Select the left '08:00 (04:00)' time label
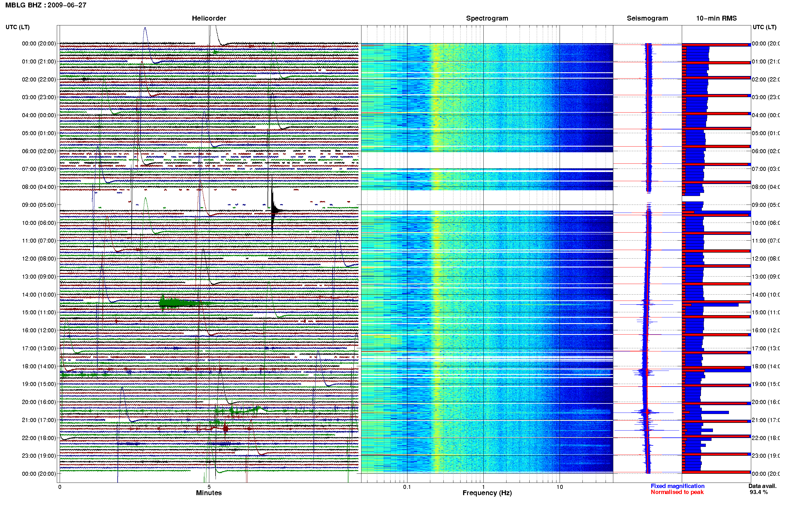This screenshot has height=508, width=812. coord(39,187)
